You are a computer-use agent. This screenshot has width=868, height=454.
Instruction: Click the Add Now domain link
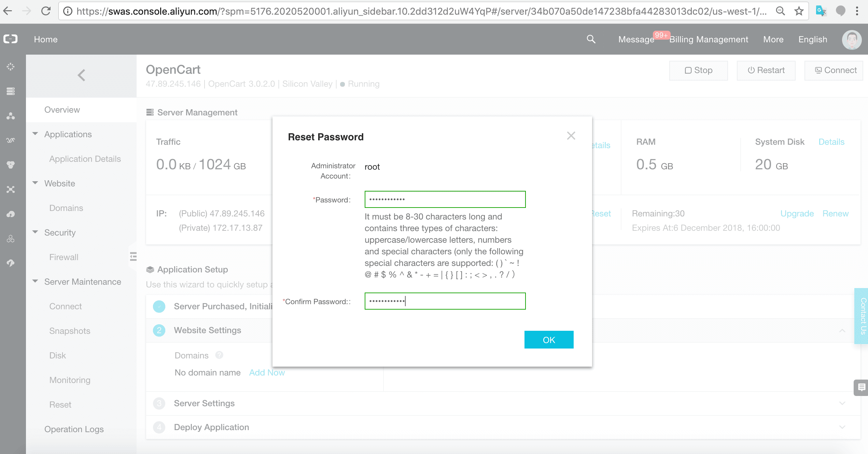click(x=267, y=372)
